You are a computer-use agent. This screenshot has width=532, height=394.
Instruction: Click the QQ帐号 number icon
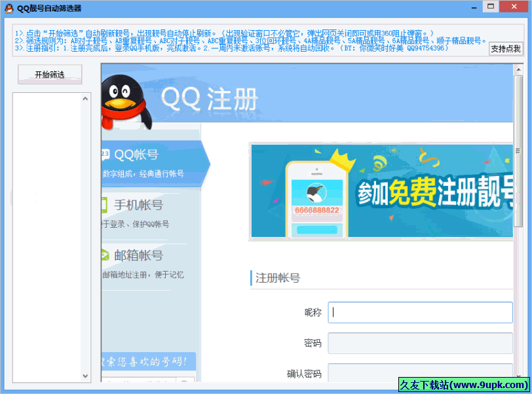105,154
